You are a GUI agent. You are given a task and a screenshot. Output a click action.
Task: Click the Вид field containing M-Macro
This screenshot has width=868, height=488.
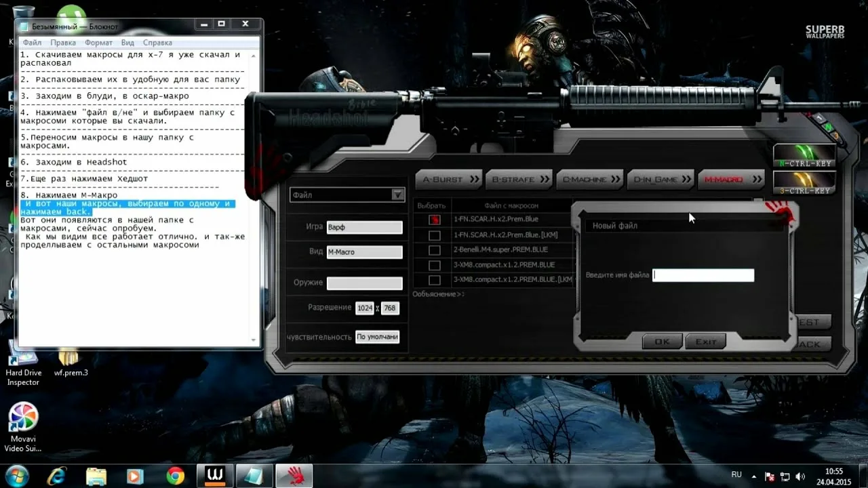click(x=364, y=252)
